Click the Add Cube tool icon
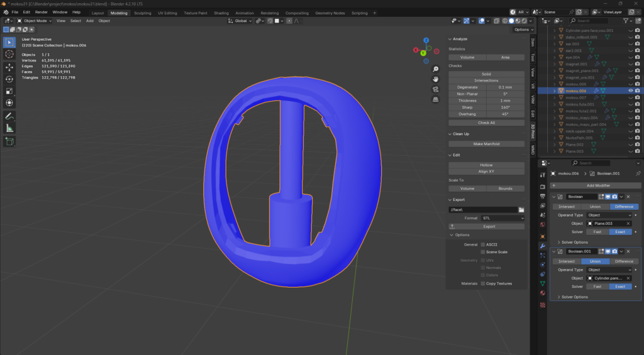 point(9,141)
